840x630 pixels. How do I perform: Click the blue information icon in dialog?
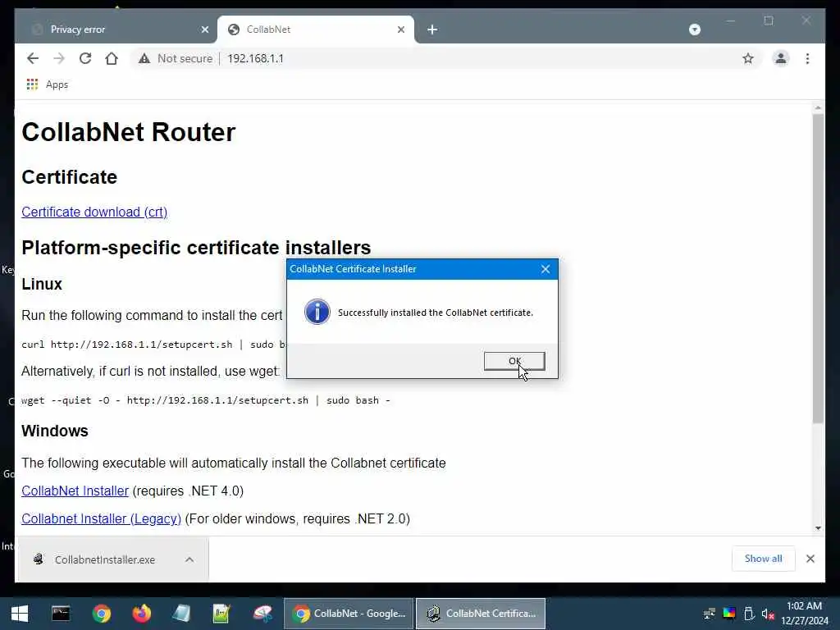click(317, 312)
